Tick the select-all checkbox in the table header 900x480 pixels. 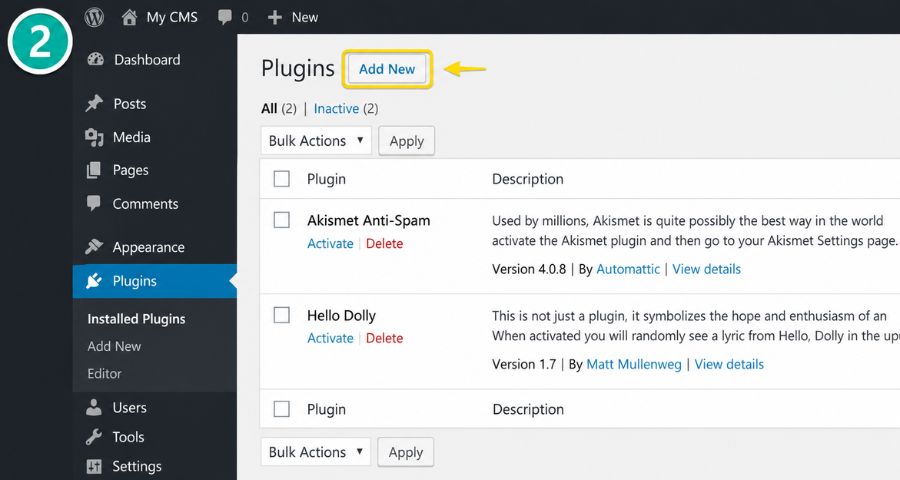[x=281, y=179]
